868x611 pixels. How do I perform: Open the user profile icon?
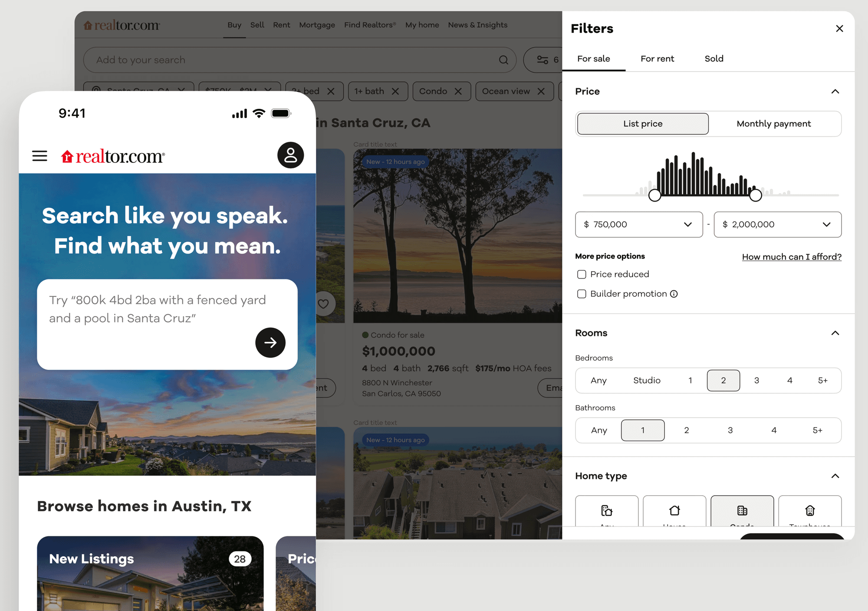290,155
